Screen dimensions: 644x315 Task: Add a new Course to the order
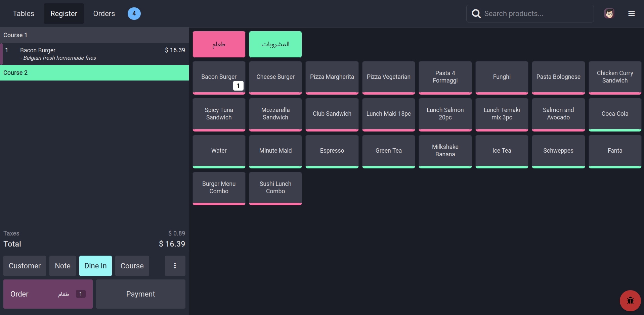(132, 266)
